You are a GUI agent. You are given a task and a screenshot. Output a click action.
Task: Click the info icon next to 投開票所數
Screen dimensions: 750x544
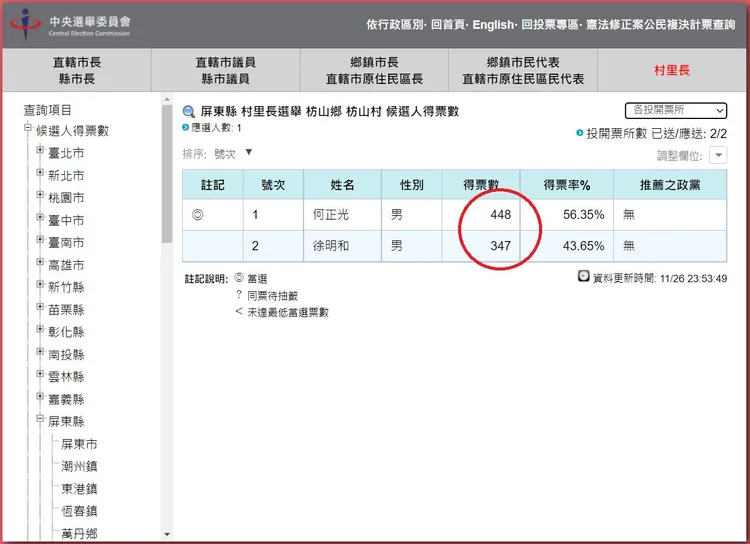(579, 133)
